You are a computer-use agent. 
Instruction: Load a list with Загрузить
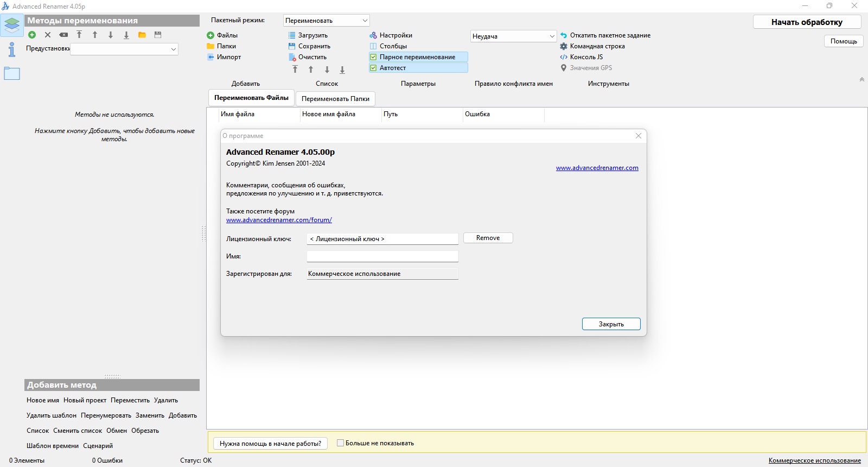tap(308, 35)
